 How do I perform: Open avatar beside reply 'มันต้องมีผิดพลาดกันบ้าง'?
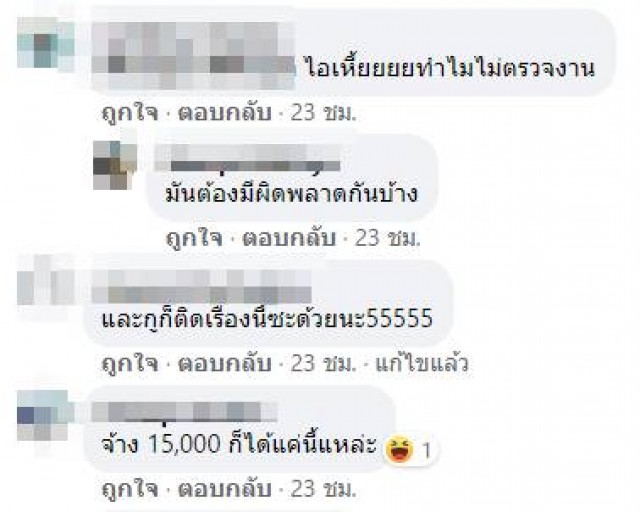click(x=115, y=165)
